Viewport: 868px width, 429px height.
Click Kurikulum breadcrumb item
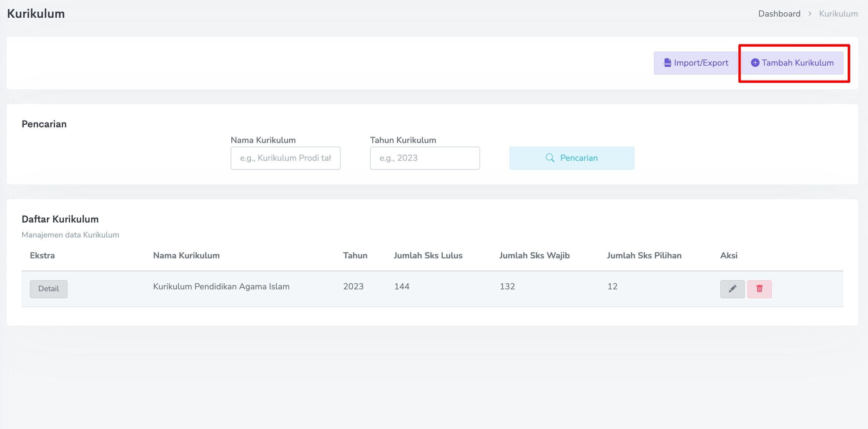point(838,14)
